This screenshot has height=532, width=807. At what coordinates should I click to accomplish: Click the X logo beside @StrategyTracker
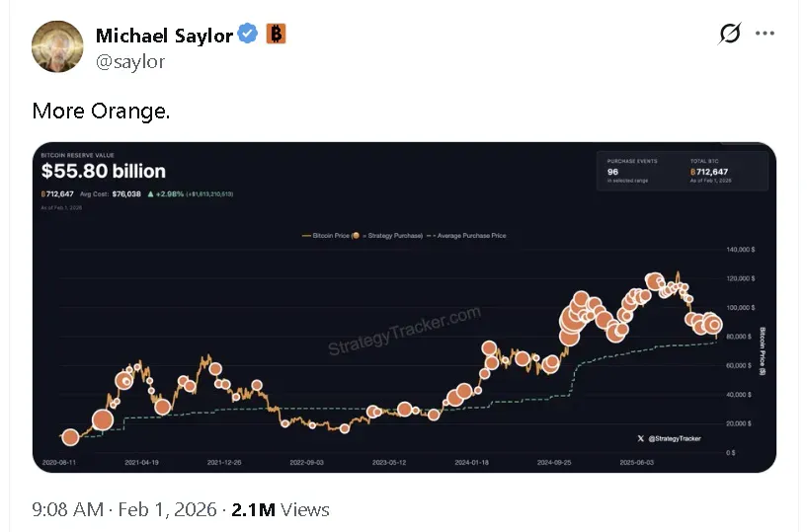tap(641, 437)
